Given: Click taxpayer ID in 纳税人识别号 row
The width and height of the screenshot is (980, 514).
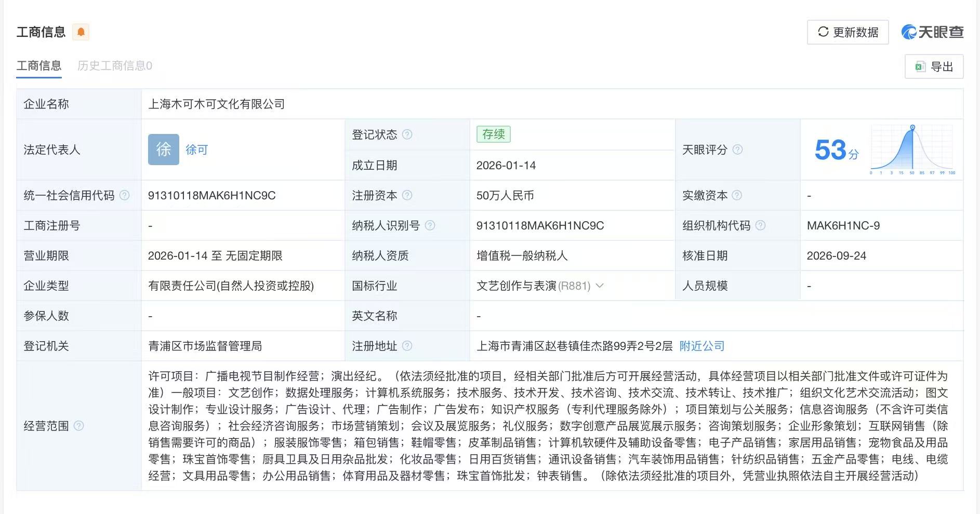Looking at the screenshot, I should [x=540, y=225].
